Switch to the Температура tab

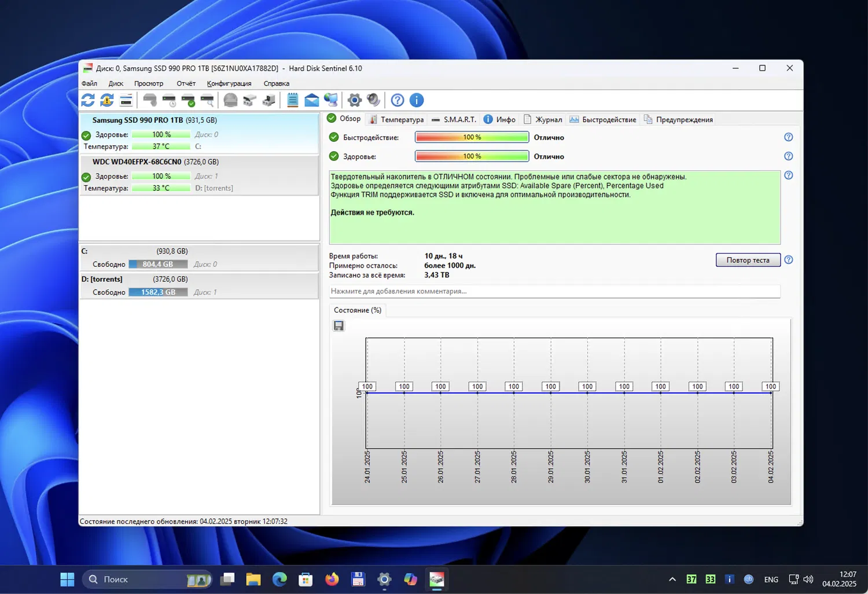click(x=401, y=119)
